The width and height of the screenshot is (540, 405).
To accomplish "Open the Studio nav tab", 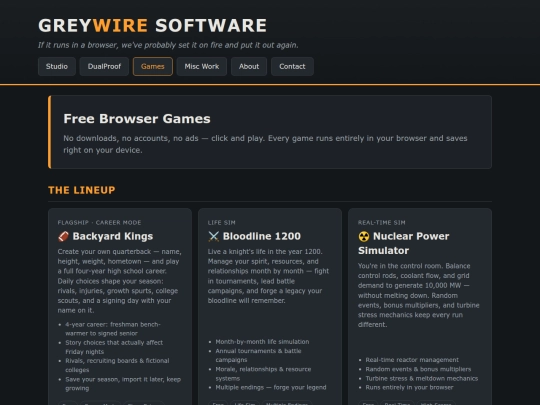I will pos(57,66).
